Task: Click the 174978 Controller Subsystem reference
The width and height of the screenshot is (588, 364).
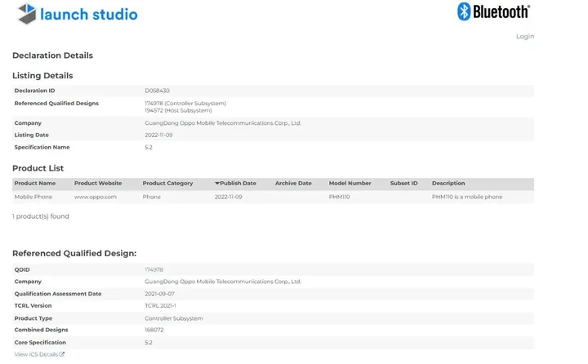Action: pos(185,104)
